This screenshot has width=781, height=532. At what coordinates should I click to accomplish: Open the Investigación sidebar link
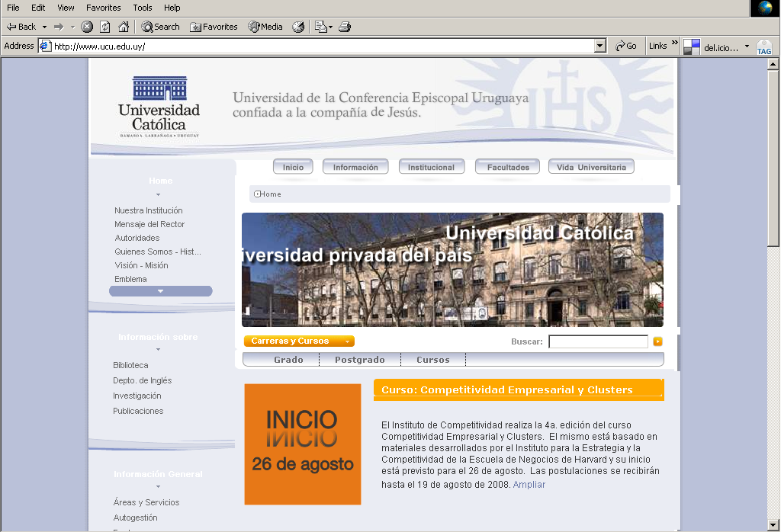(137, 396)
